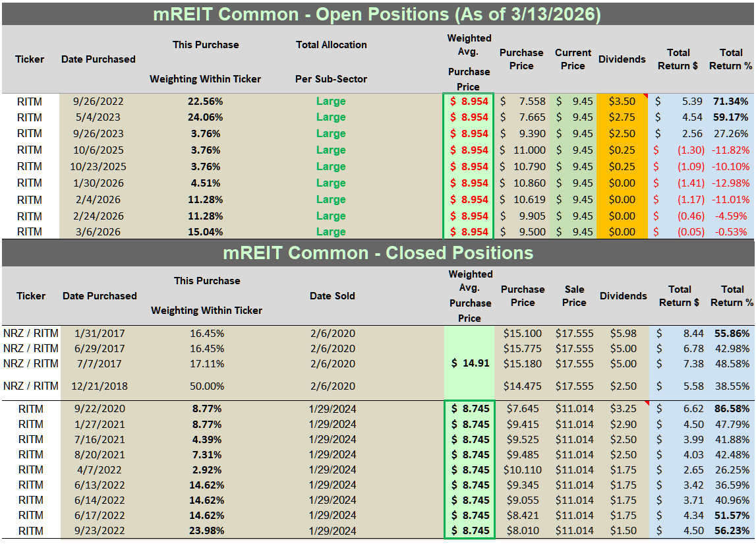Click the mREIT Common Closed Positions title
The height and width of the screenshot is (544, 756).
(378, 253)
